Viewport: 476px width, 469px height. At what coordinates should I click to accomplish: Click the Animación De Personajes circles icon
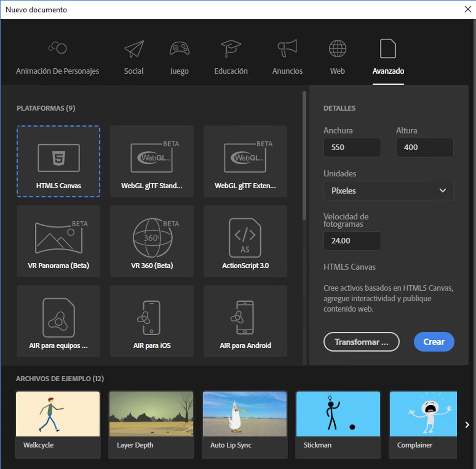(58, 48)
